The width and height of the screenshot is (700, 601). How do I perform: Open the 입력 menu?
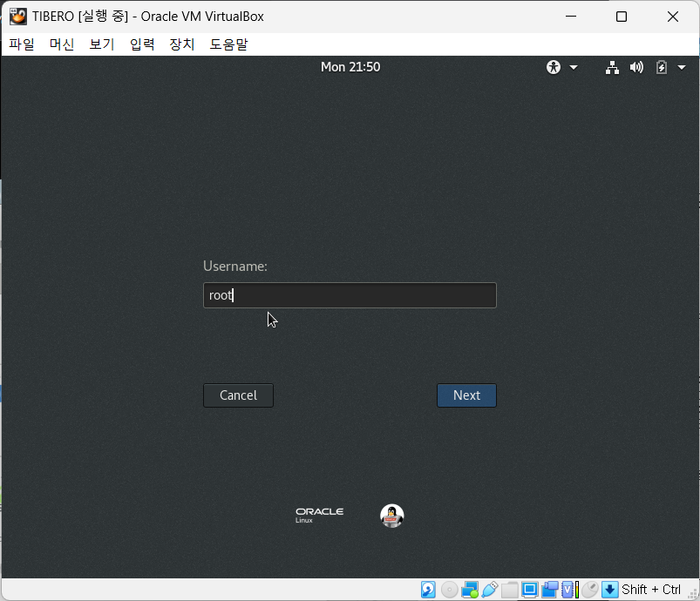pyautogui.click(x=142, y=44)
